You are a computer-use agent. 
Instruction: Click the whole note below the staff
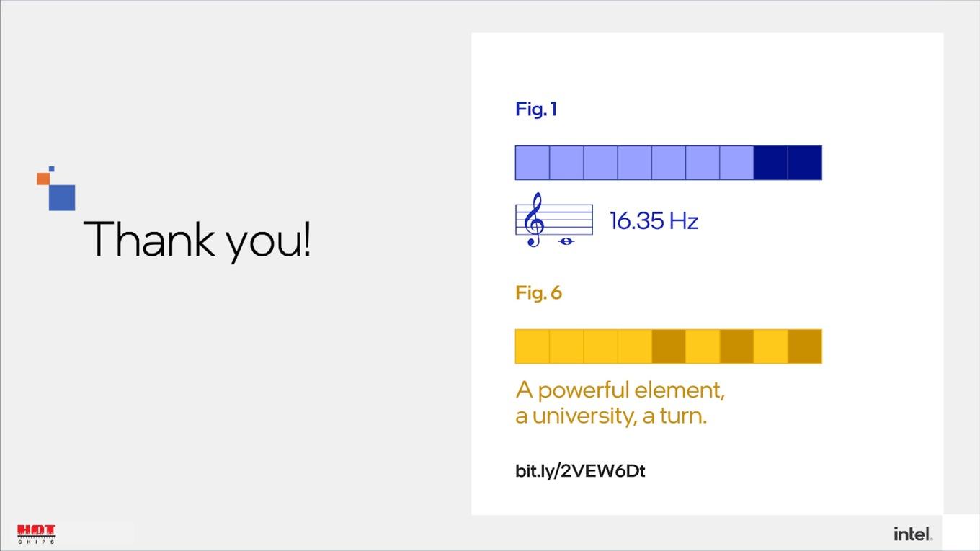pos(566,241)
